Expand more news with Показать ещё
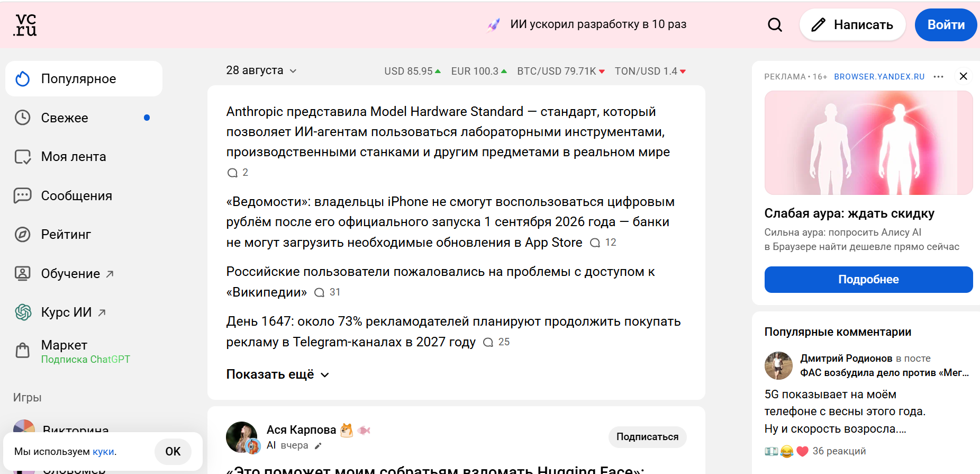Viewport: 980px width, 474px height. pos(278,374)
